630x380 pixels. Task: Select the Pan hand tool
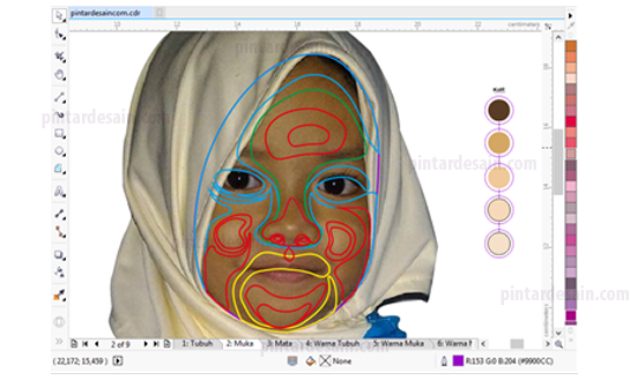click(60, 75)
